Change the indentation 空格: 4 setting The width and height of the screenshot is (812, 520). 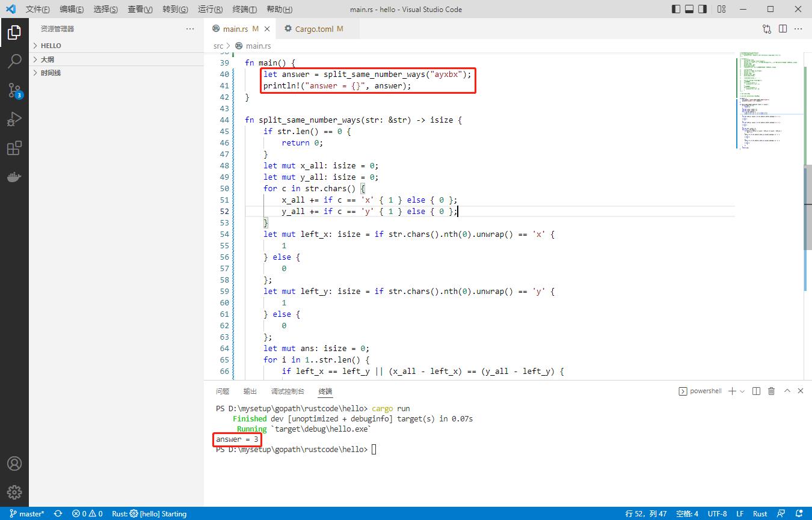click(x=687, y=514)
